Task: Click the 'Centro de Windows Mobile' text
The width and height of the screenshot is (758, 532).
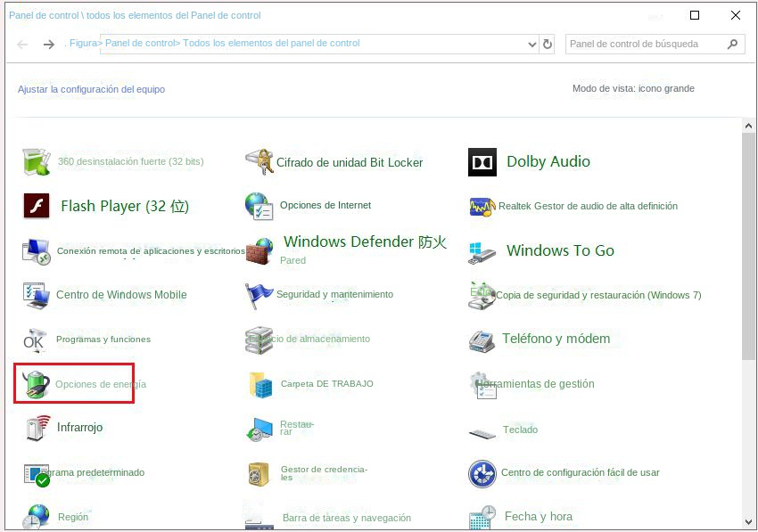Action: coord(121,295)
